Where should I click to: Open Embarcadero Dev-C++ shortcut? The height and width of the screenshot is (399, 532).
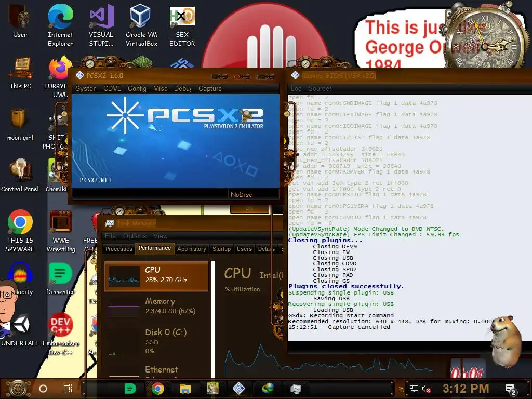pyautogui.click(x=61, y=333)
